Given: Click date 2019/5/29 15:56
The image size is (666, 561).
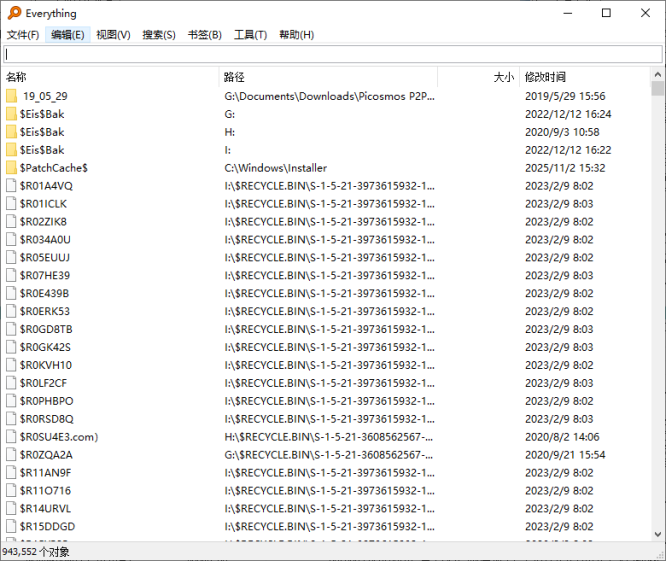Looking at the screenshot, I should point(565,96).
